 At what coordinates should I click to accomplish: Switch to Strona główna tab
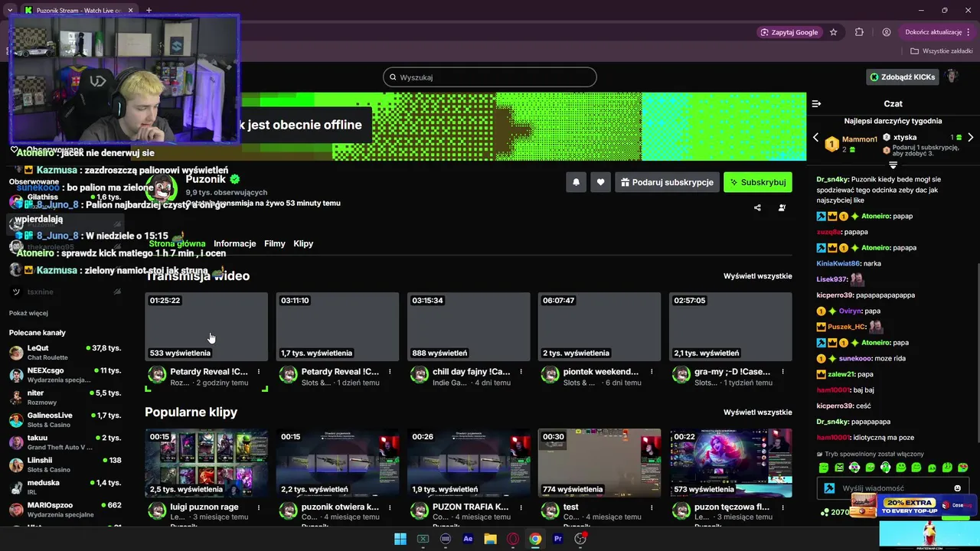tap(177, 243)
